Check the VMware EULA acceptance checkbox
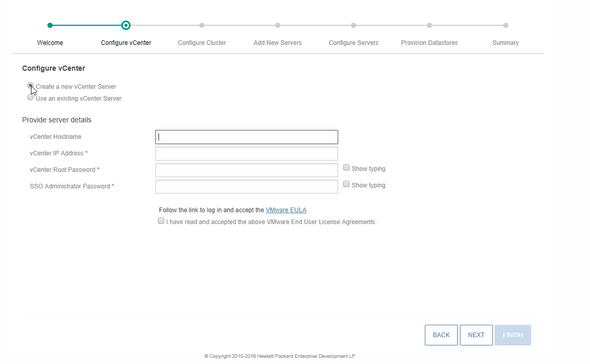590x364 pixels. 161,221
